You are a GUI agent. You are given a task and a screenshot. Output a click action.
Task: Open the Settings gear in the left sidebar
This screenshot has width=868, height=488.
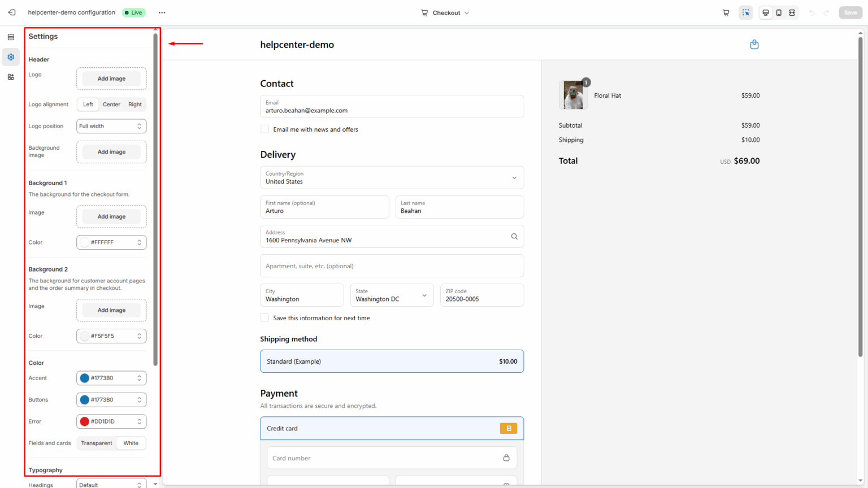click(11, 56)
